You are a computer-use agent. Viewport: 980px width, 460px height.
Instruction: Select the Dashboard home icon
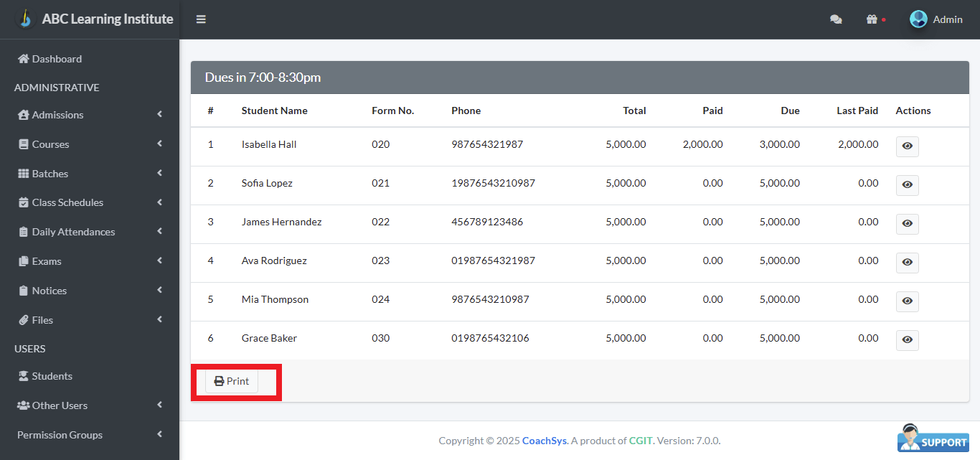(x=24, y=58)
